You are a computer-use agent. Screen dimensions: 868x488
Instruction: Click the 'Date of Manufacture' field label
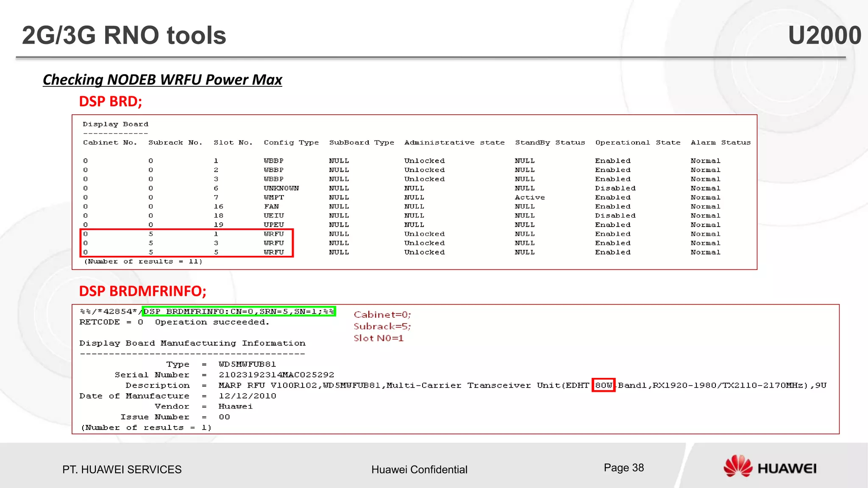click(134, 396)
